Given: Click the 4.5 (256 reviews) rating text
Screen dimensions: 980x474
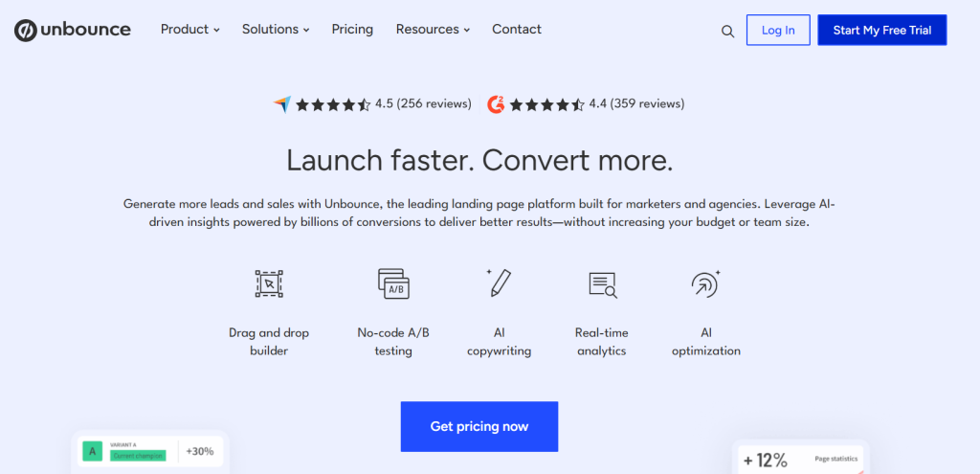Looking at the screenshot, I should click(x=423, y=103).
